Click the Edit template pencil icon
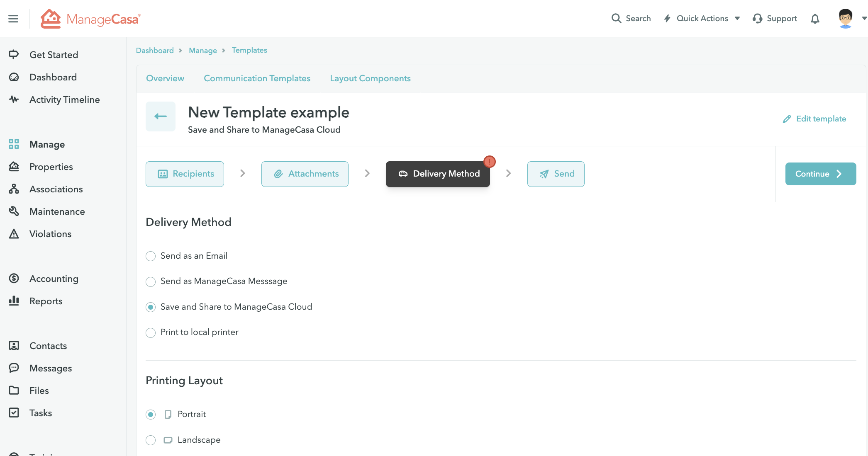 click(x=787, y=119)
